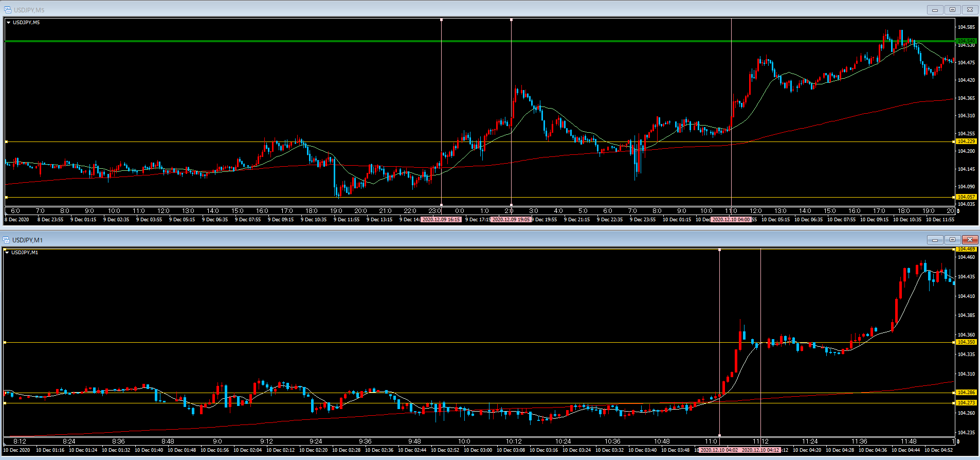Viewport: 980px width, 460px height.
Task: Maximize the USDJPY,M1 chart window
Action: (952, 240)
